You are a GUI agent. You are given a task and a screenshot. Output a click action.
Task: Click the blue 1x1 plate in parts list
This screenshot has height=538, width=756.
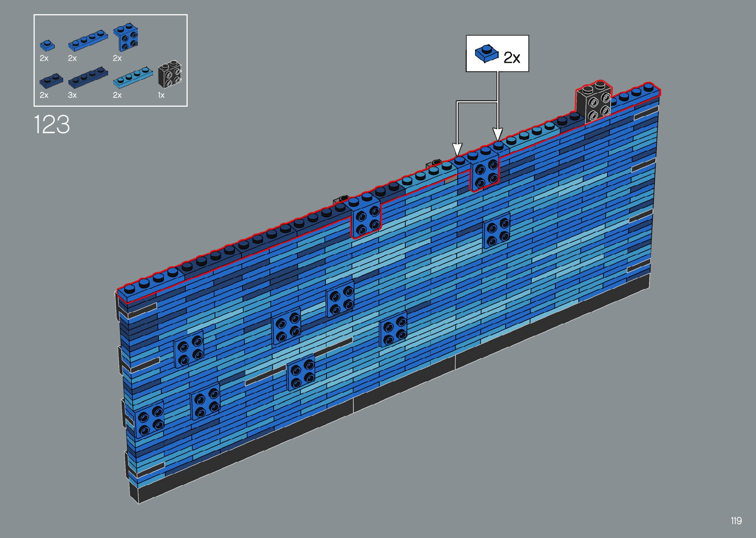47,45
